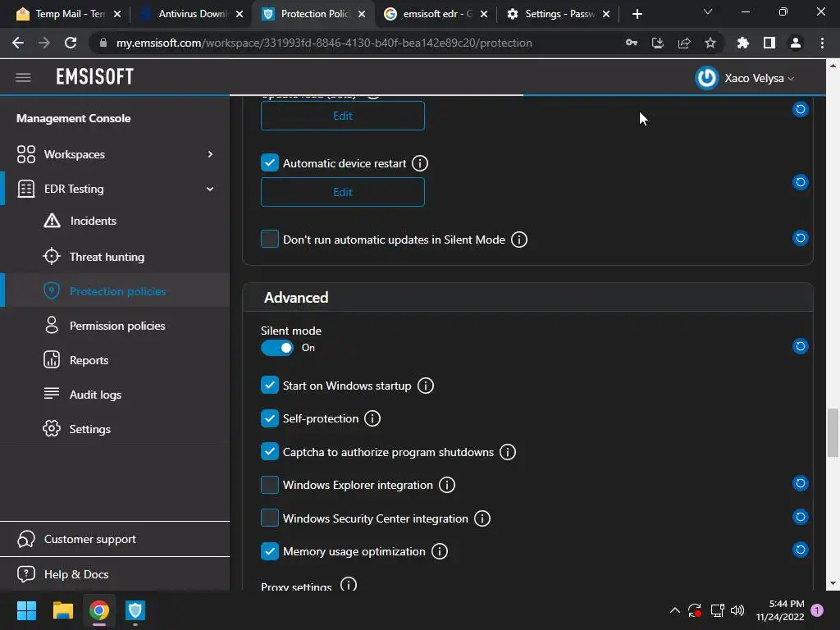Screen dimensions: 840x630
Task: Click the address bar URL
Action: coord(324,43)
